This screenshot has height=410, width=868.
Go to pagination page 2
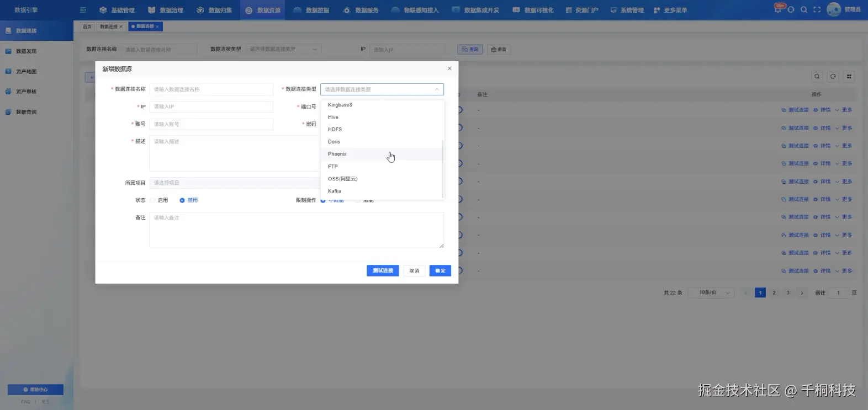click(x=774, y=292)
